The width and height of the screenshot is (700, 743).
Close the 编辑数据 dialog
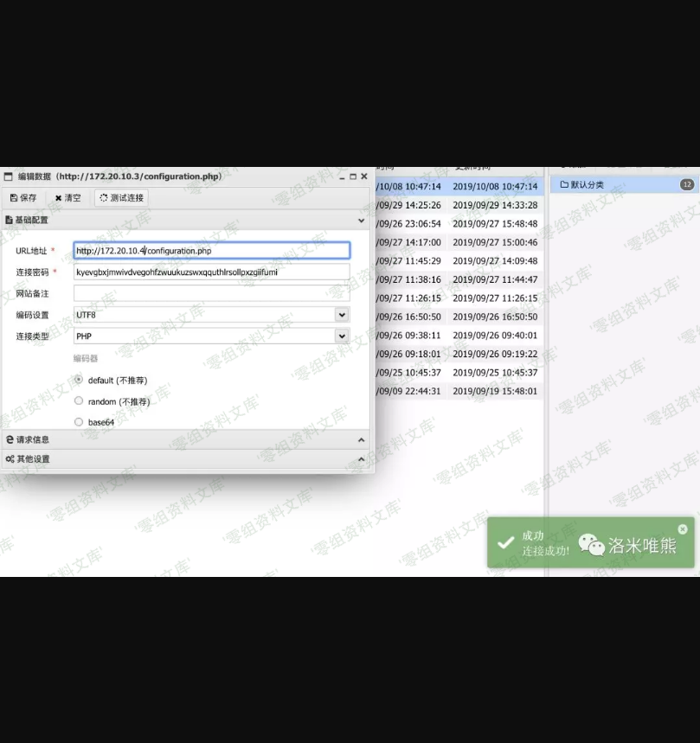[x=364, y=176]
